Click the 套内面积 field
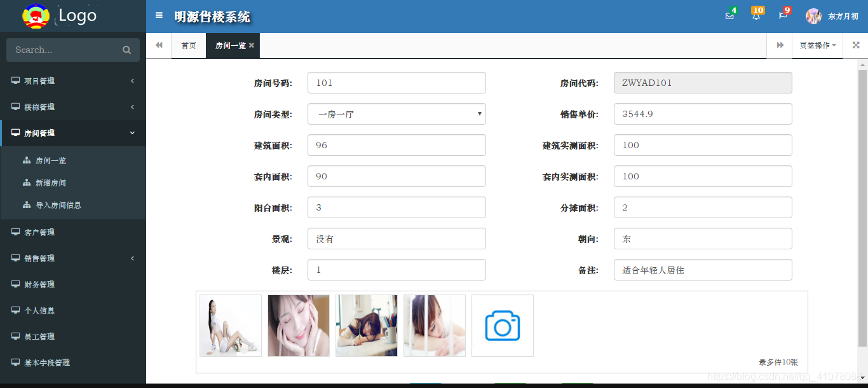This screenshot has height=388, width=868. (397, 176)
